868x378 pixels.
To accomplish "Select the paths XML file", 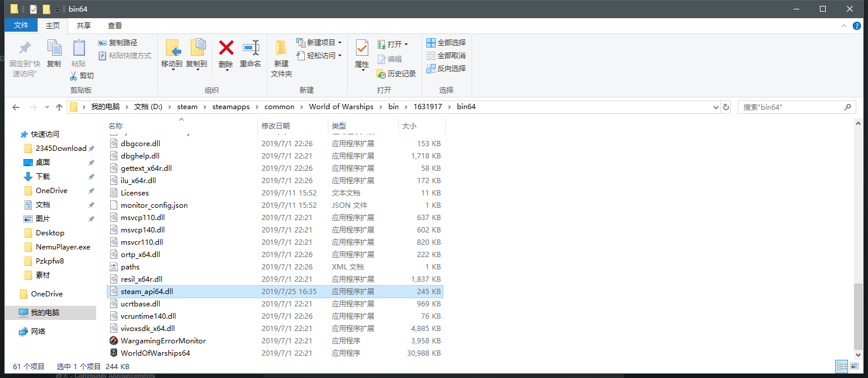I will pos(275,267).
